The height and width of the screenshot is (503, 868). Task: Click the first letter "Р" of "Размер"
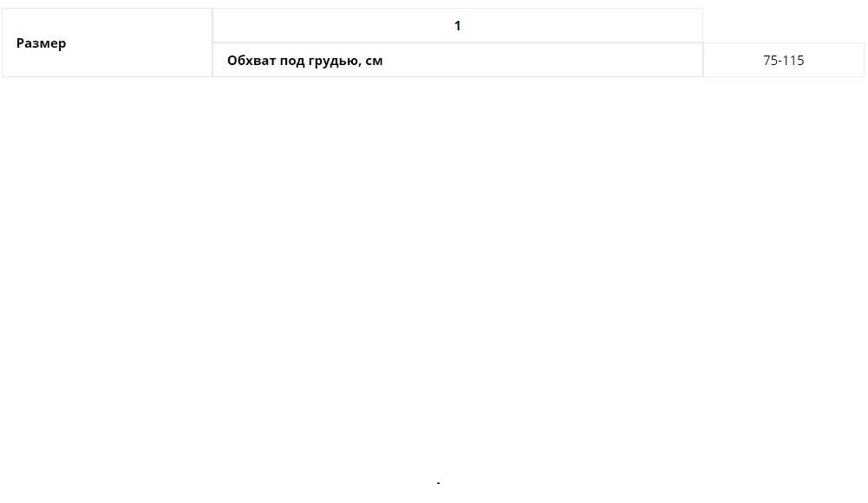21,43
